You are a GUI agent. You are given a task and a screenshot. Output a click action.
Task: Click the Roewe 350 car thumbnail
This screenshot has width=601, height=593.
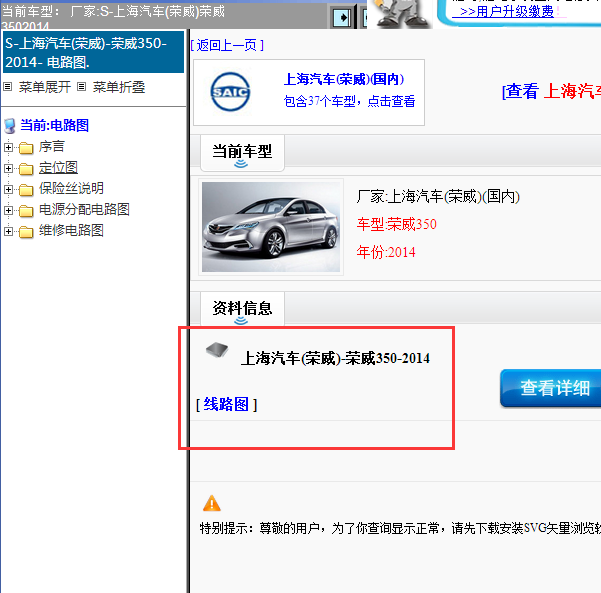271,227
